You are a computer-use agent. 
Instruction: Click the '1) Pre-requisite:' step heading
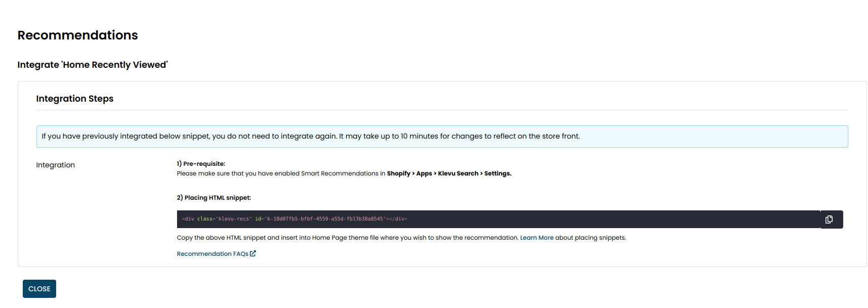click(x=201, y=164)
